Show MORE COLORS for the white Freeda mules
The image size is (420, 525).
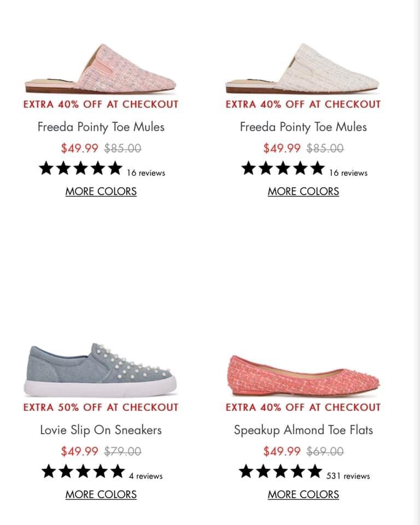(303, 191)
